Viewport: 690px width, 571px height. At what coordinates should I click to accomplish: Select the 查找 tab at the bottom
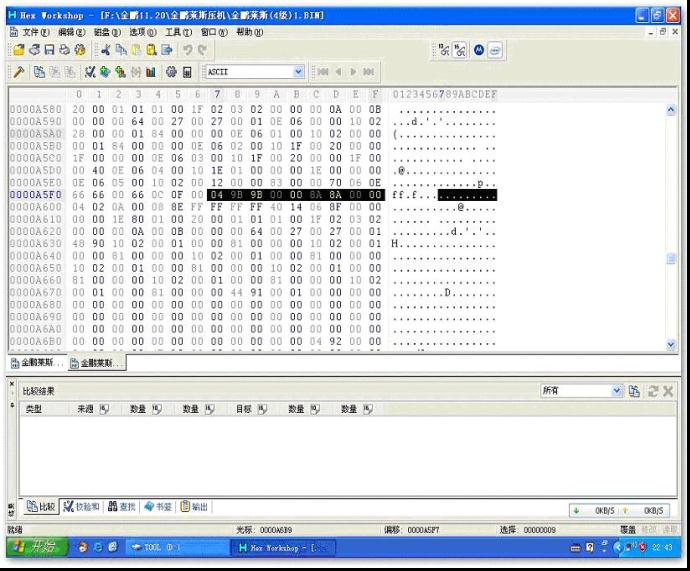click(121, 507)
